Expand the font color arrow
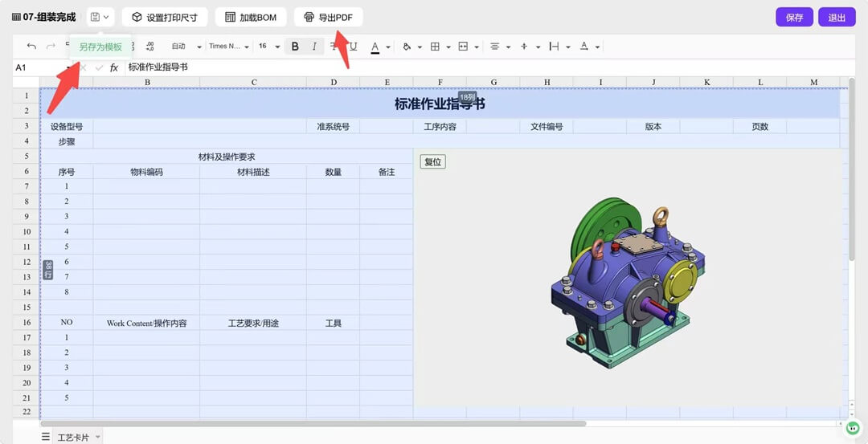Image resolution: width=868 pixels, height=444 pixels. click(x=388, y=47)
